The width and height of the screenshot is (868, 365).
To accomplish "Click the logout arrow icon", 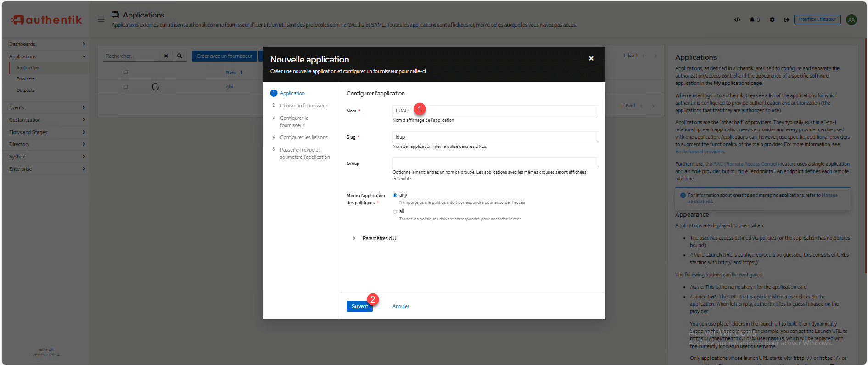I will coord(786,20).
